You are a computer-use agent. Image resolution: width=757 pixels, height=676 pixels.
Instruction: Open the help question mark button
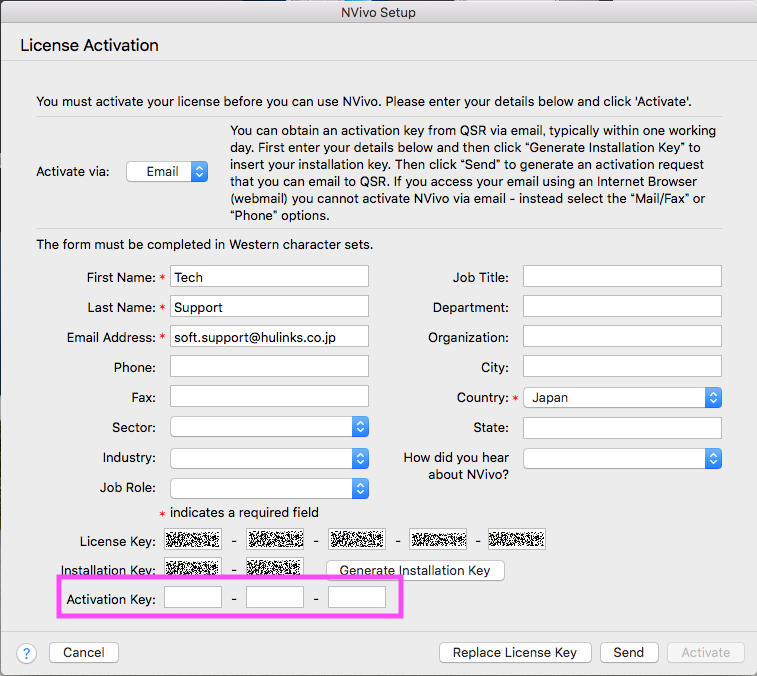point(27,653)
